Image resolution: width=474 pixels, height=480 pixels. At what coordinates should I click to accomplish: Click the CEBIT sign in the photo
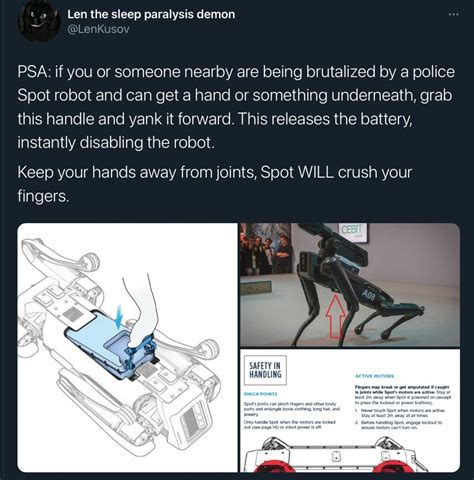coord(352,230)
